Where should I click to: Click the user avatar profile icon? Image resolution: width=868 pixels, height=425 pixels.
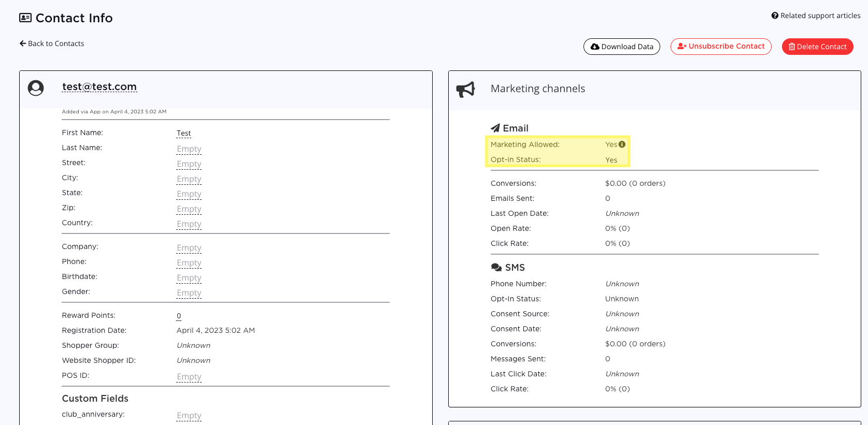pos(36,88)
